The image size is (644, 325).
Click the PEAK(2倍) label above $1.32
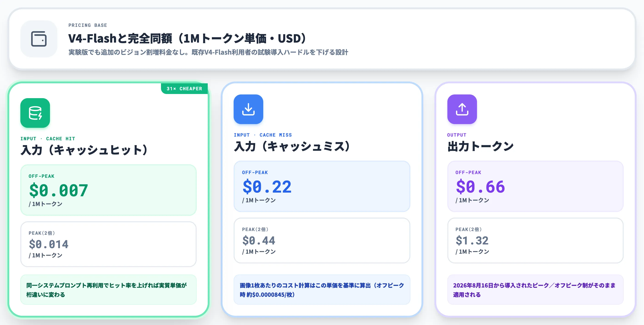pos(468,229)
